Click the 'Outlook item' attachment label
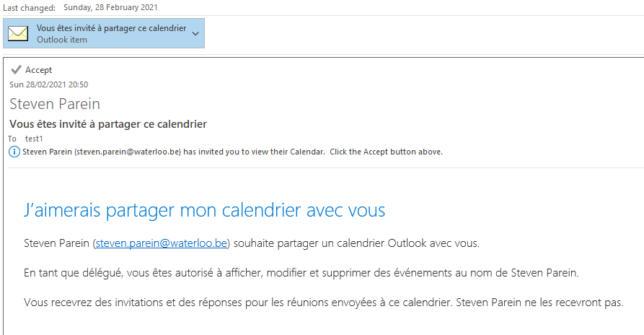 click(x=62, y=40)
